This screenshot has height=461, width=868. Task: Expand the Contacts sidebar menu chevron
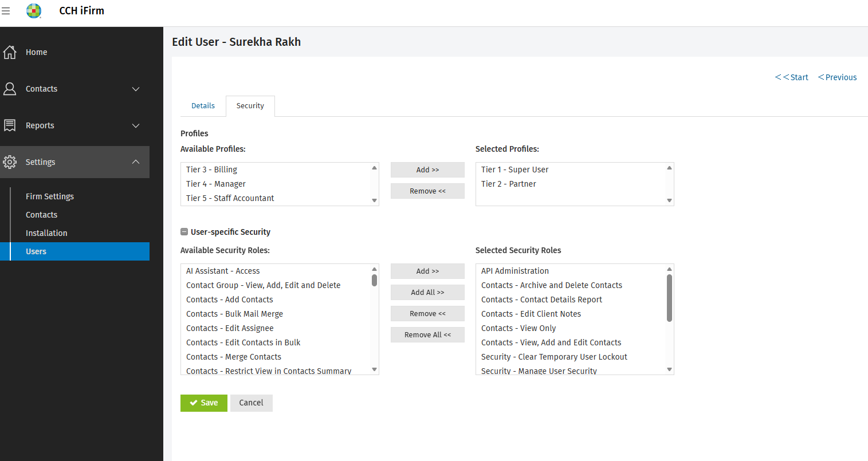pyautogui.click(x=136, y=89)
